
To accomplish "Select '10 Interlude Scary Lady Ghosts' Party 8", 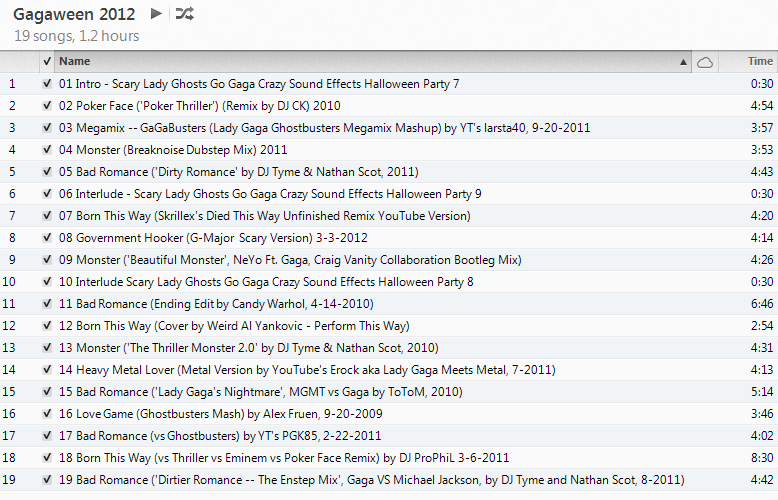I will click(266, 282).
